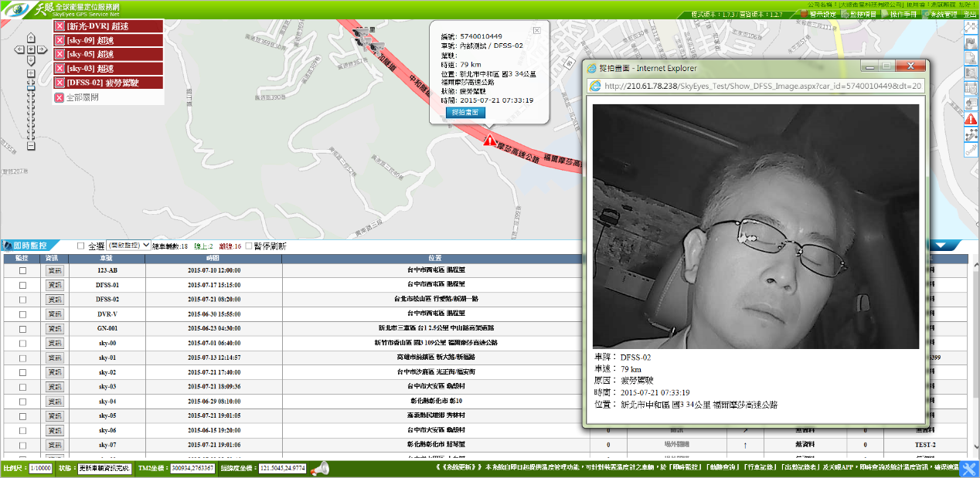Click 資訊 button for sky-03
The width and height of the screenshot is (980, 478).
pyautogui.click(x=54, y=386)
